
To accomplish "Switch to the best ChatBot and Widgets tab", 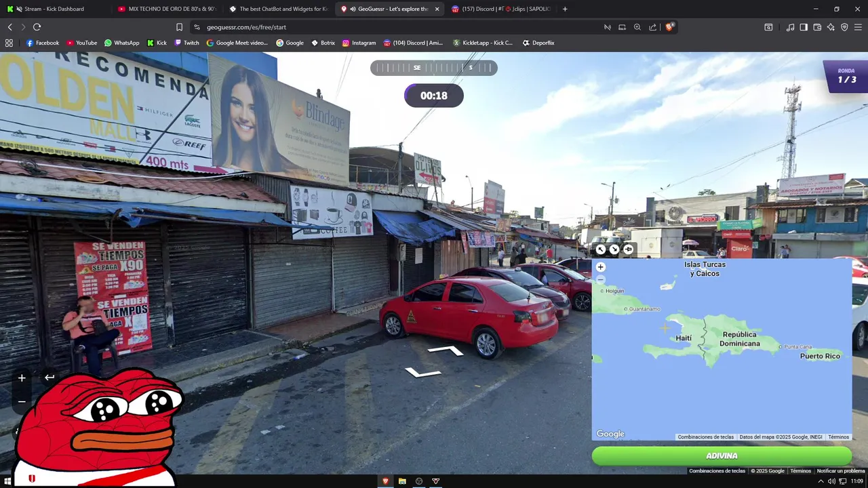I will point(278,9).
